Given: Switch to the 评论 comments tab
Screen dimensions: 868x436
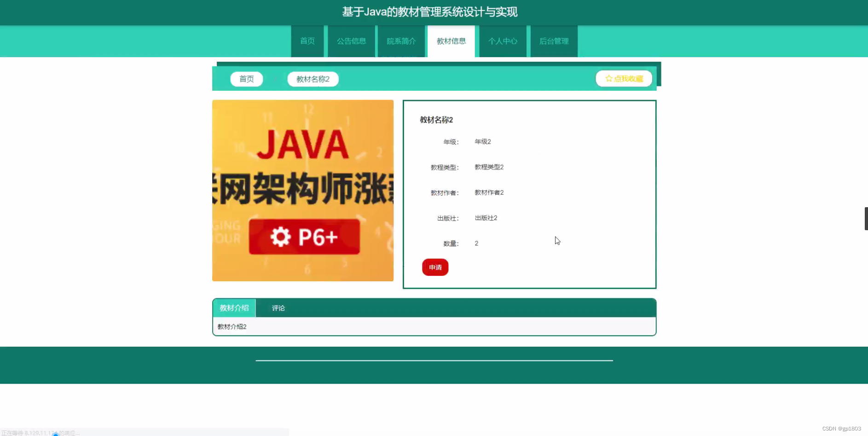Looking at the screenshot, I should point(278,308).
